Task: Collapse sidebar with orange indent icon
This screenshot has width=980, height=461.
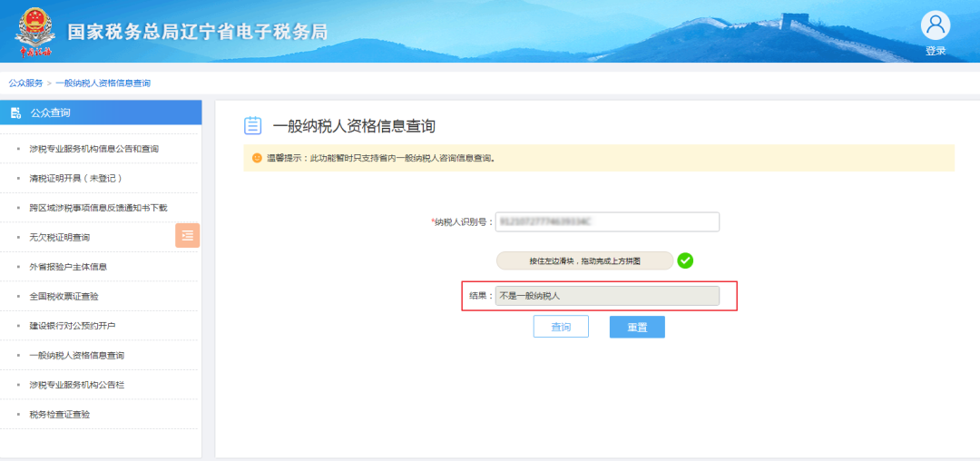Action: [188, 236]
